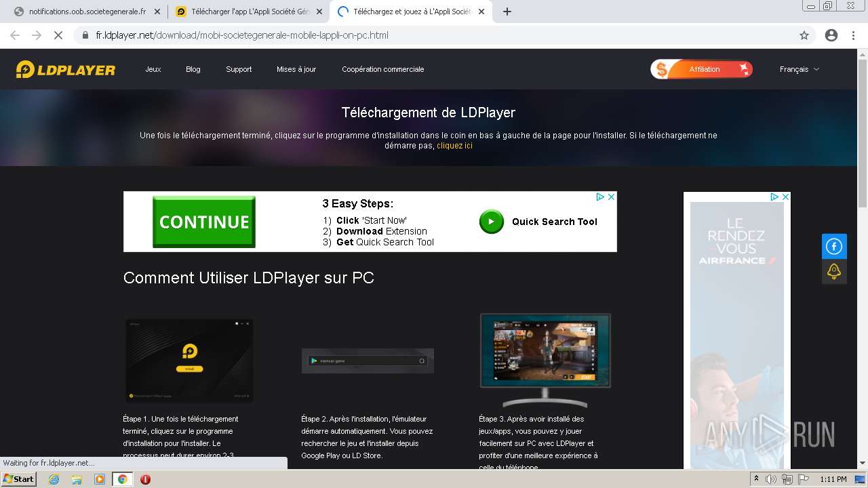Open network status tray icon
Viewport: 868px width, 488px height.
787,479
